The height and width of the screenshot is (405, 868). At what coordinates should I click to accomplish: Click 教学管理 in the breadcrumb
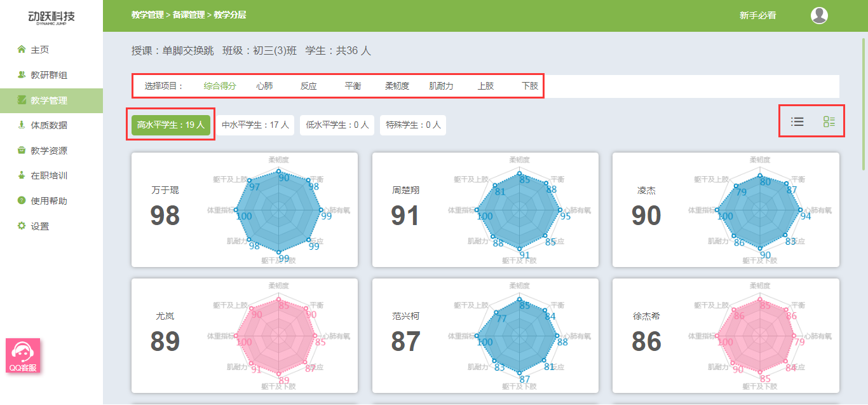pos(147,15)
